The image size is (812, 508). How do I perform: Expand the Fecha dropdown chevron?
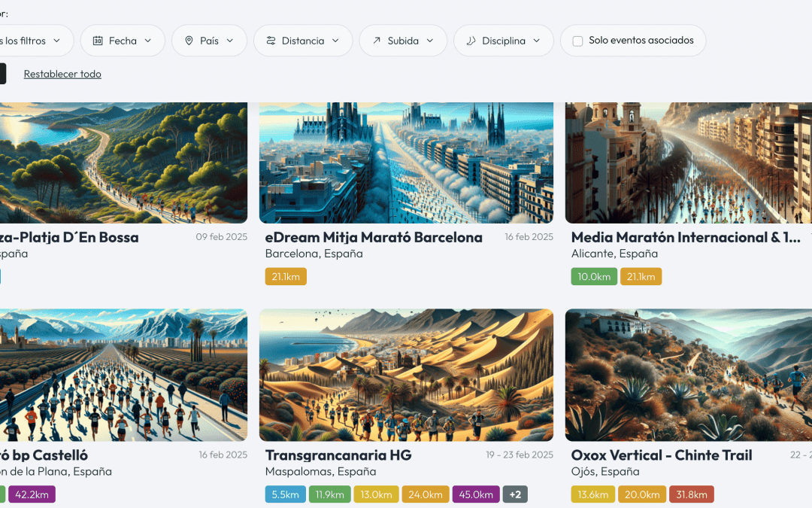tap(148, 41)
